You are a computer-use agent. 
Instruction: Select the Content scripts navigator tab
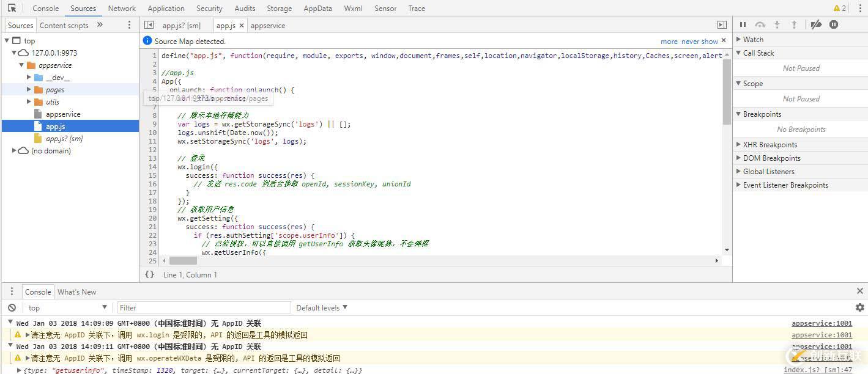coord(64,25)
